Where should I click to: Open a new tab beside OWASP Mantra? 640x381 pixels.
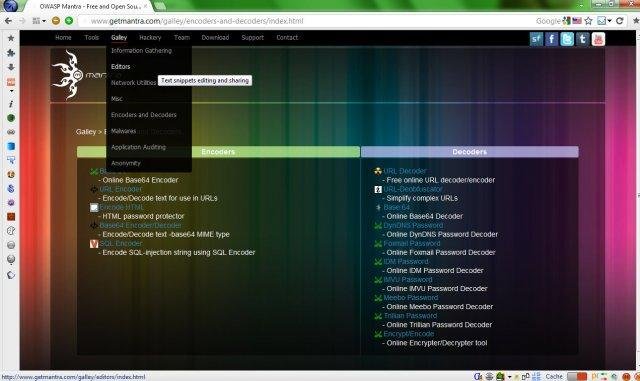click(160, 6)
